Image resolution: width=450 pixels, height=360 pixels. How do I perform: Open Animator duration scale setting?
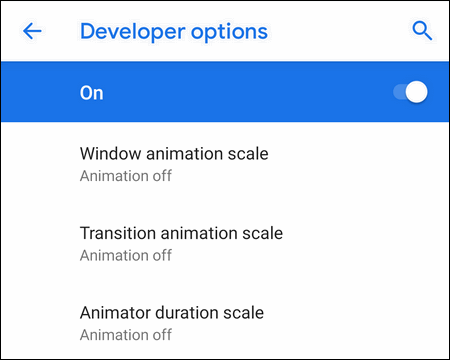tap(225, 323)
